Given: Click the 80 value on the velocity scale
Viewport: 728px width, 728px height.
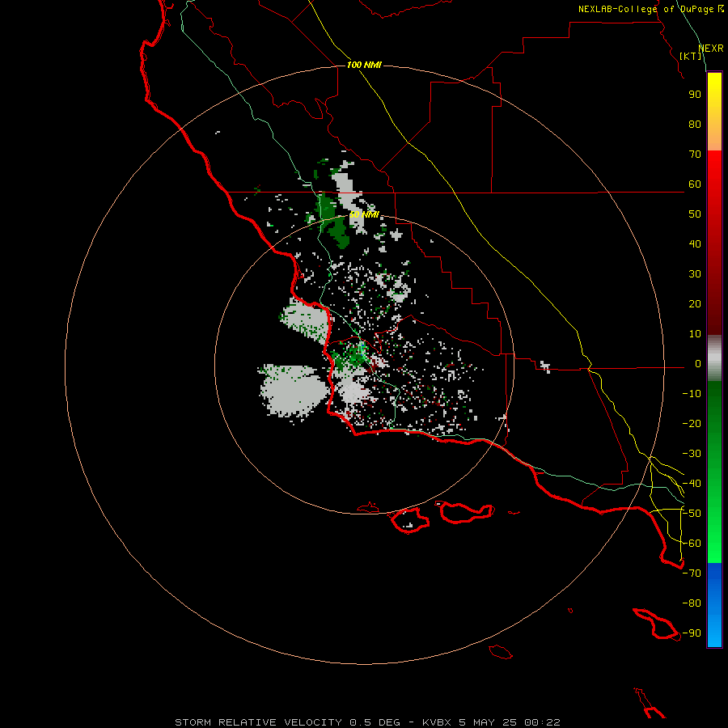Looking at the screenshot, I should point(695,124).
